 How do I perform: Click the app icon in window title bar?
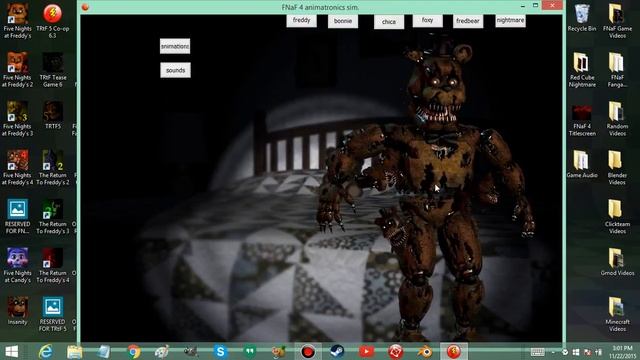click(85, 7)
